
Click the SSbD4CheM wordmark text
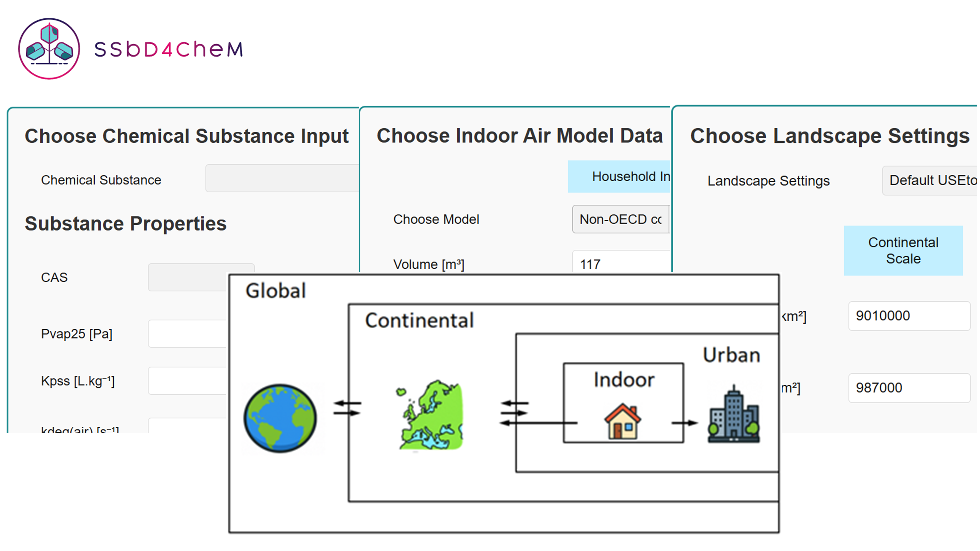[x=169, y=49]
